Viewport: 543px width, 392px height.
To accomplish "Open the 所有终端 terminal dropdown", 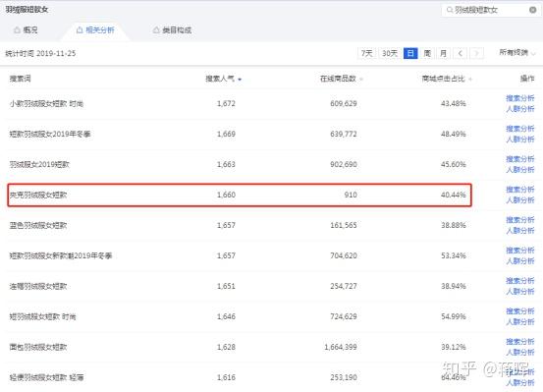I will (517, 53).
